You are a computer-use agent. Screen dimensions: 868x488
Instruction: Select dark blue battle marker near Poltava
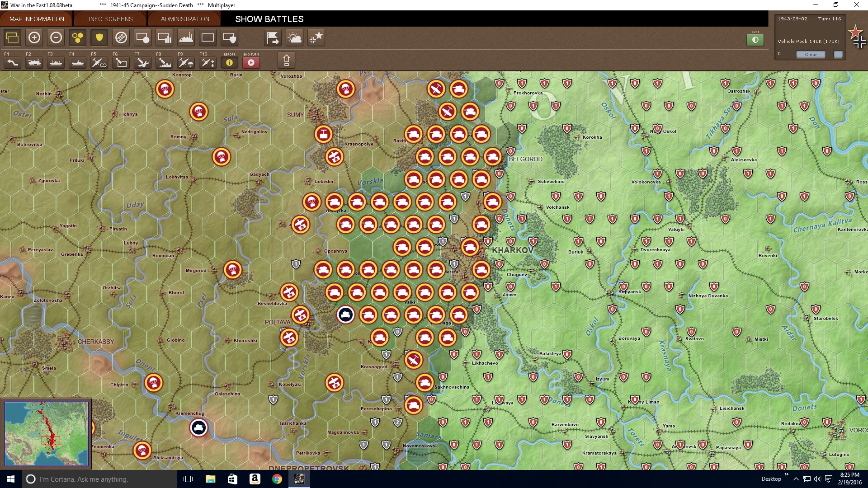(346, 314)
